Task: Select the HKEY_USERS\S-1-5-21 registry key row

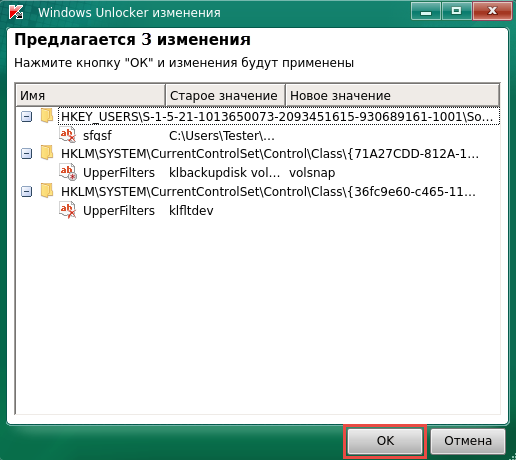Action: pyautogui.click(x=279, y=117)
